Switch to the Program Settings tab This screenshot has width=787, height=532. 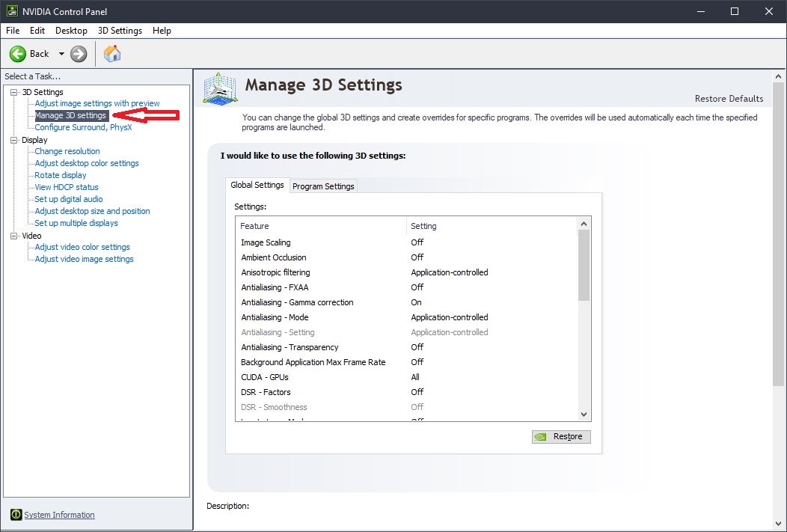pyautogui.click(x=323, y=186)
